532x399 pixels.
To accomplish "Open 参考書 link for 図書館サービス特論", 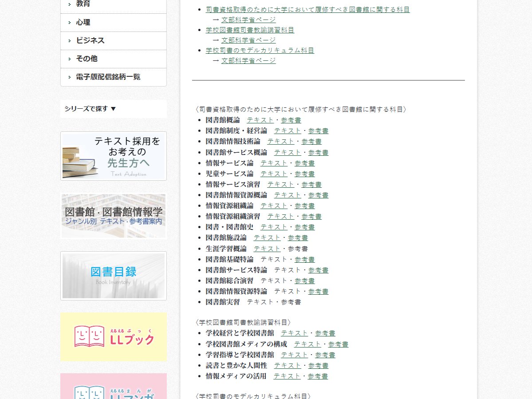I will pyautogui.click(x=318, y=270).
